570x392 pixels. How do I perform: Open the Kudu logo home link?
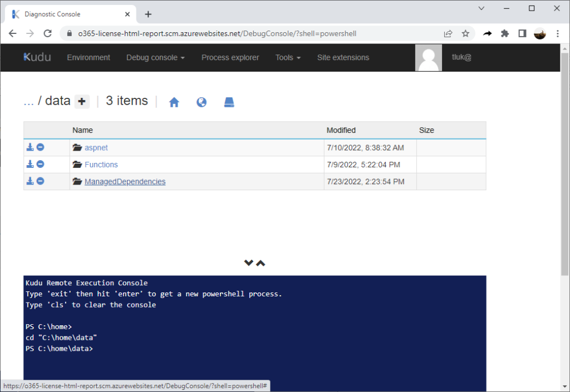pyautogui.click(x=37, y=57)
